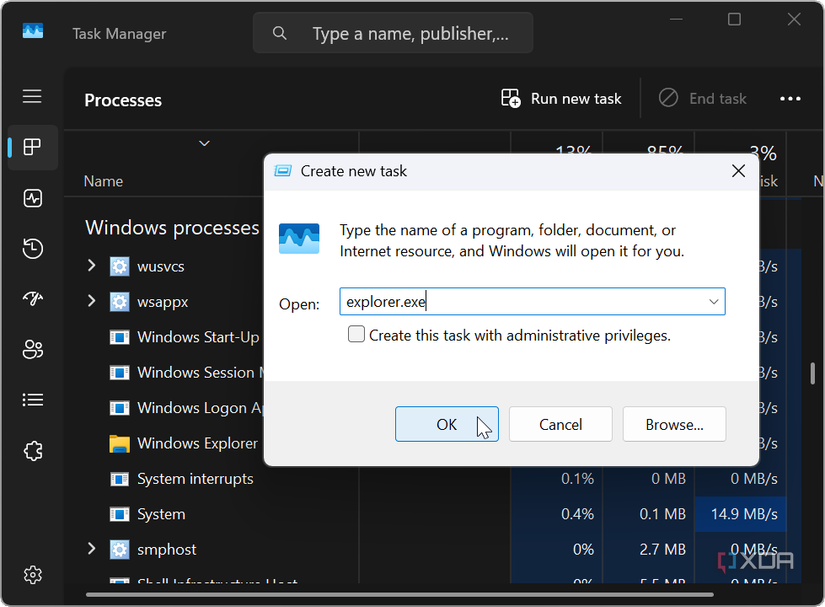825x607 pixels.
Task: Open the Details view
Action: click(x=32, y=399)
